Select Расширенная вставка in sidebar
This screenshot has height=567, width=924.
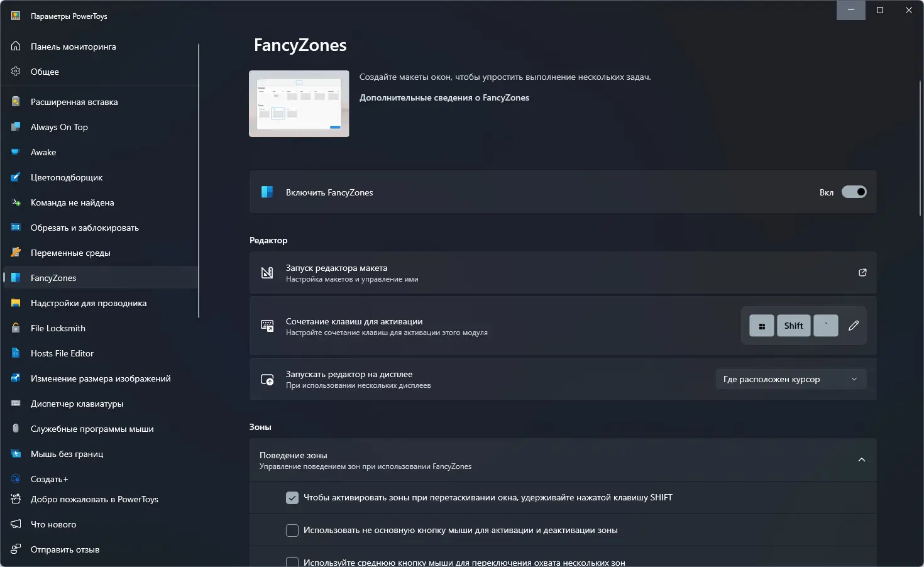[x=101, y=102]
